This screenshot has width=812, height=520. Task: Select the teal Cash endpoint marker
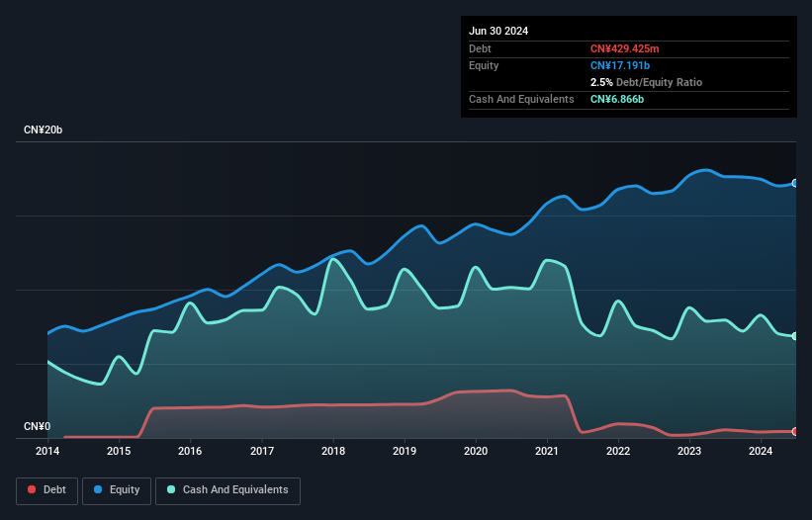point(795,336)
